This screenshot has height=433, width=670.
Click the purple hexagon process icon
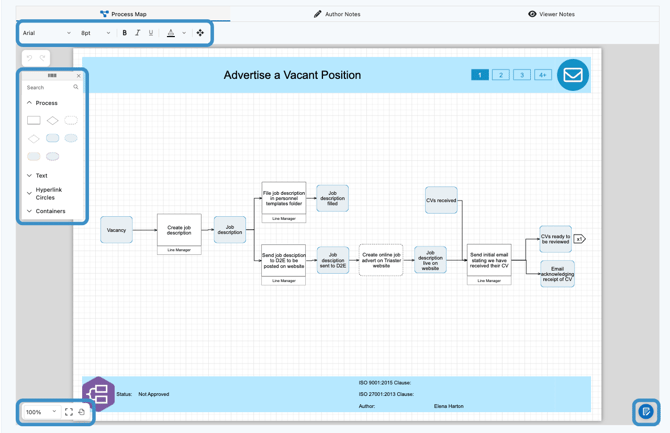pos(98,393)
